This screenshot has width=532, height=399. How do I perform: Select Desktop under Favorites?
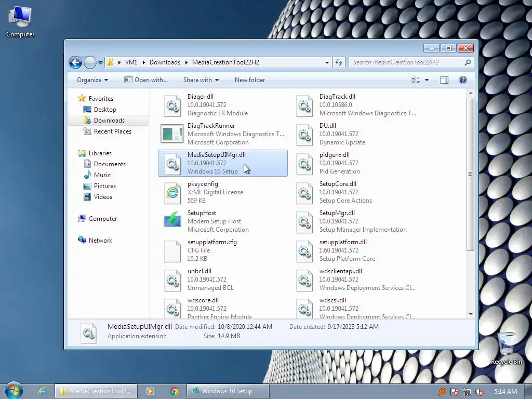tap(105, 110)
